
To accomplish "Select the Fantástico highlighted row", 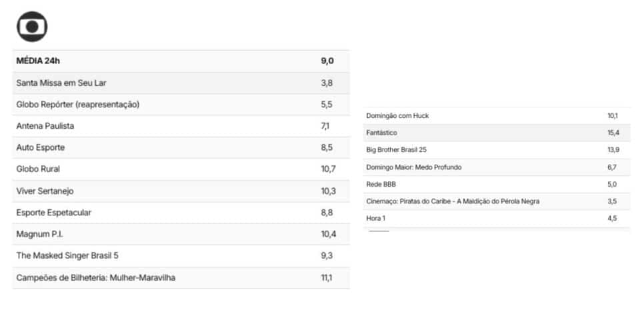I will click(x=497, y=133).
